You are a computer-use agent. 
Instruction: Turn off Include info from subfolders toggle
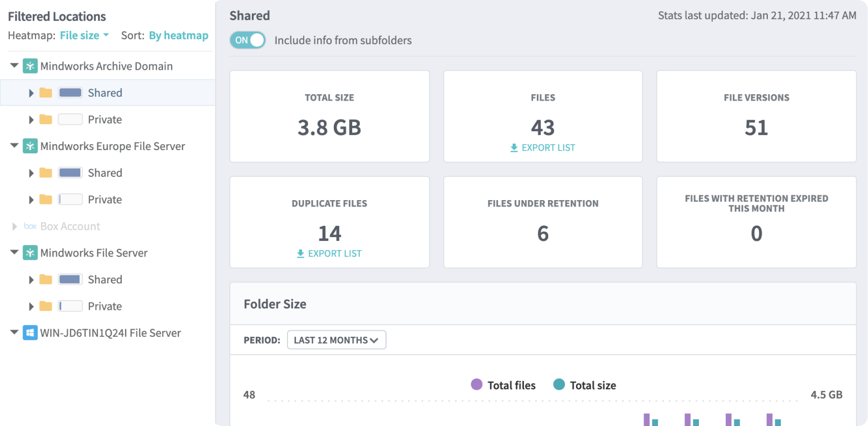click(x=248, y=40)
